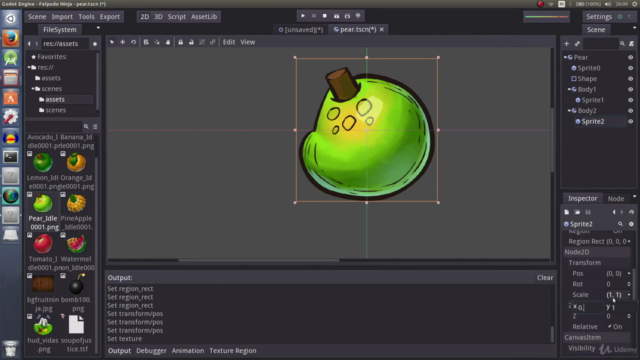This screenshot has width=640, height=360.
Task: Add res://assets to Favorites star
Action: 95,44
